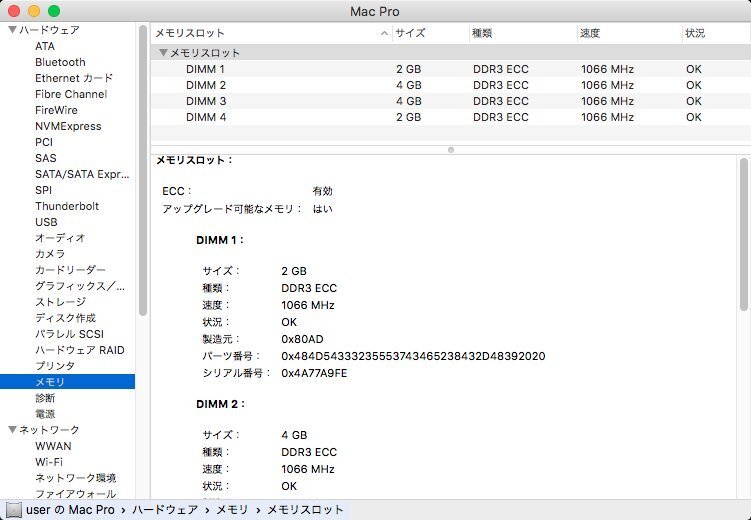Select the DIMM 3 table row

tap(450, 101)
